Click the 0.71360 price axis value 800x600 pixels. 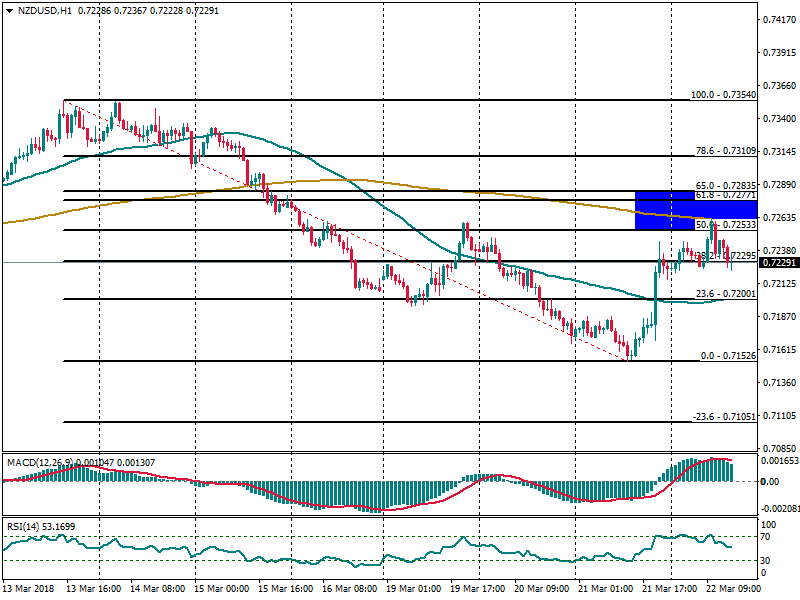[x=779, y=383]
